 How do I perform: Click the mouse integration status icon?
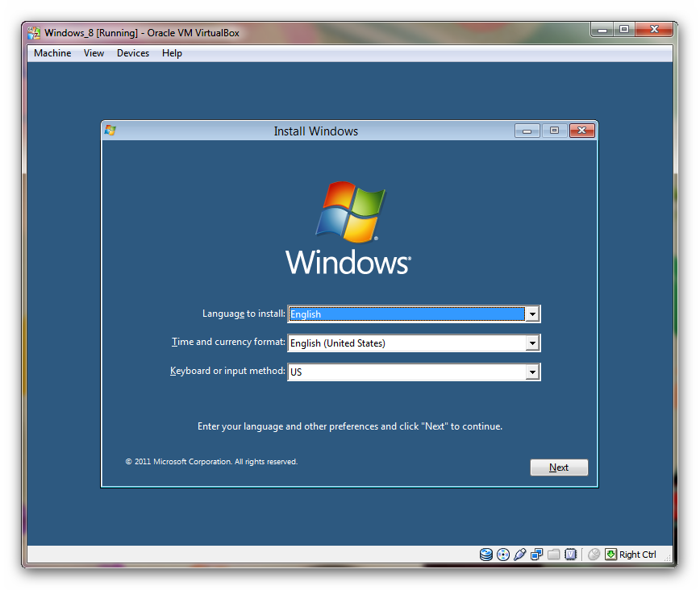point(594,555)
